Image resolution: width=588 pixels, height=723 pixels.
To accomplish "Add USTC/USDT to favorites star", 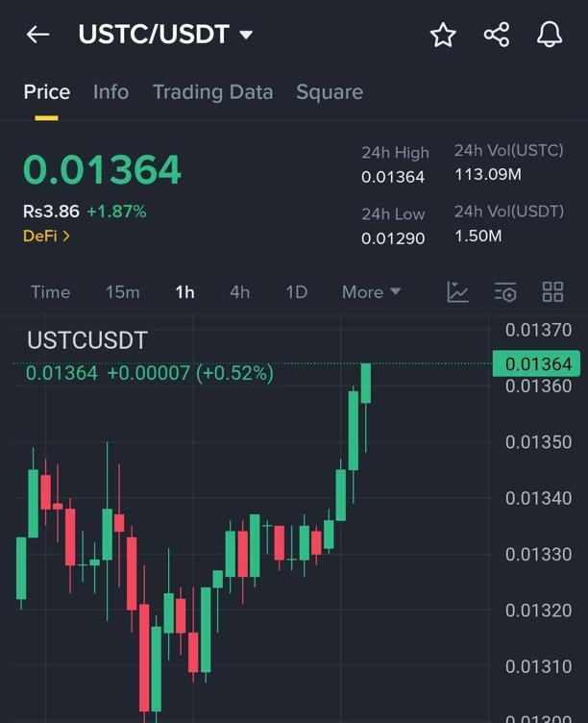I will [x=443, y=35].
